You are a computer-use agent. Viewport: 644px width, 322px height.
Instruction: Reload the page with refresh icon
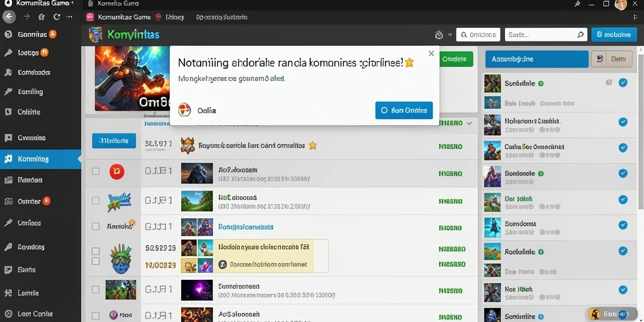coord(57,17)
